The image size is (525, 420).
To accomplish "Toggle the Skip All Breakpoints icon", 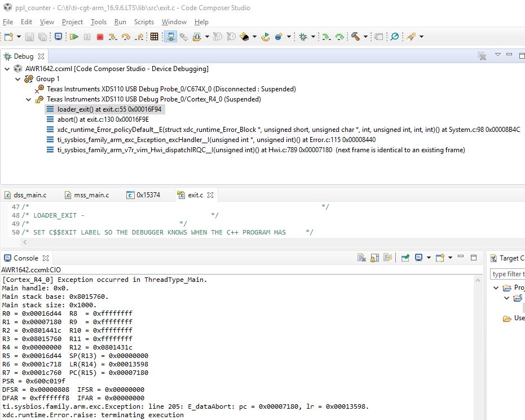I will pyautogui.click(x=395, y=37).
